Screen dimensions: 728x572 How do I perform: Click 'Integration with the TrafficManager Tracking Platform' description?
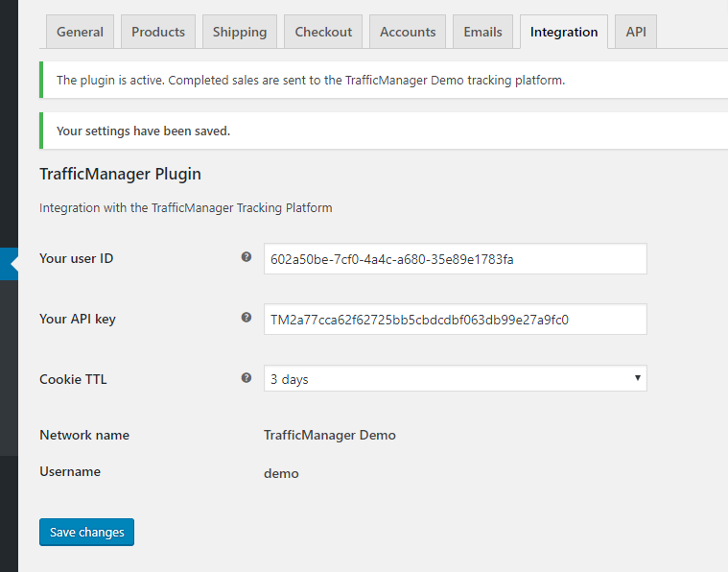point(186,207)
